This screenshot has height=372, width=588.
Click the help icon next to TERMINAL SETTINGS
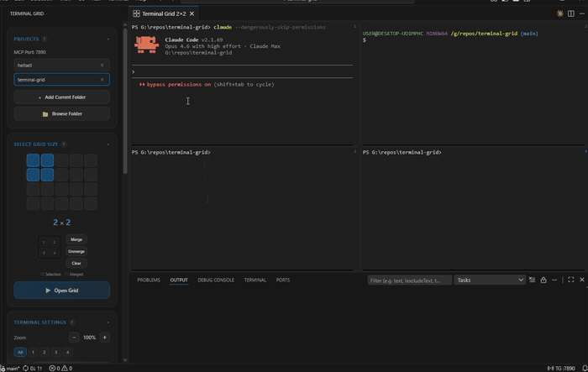point(72,322)
